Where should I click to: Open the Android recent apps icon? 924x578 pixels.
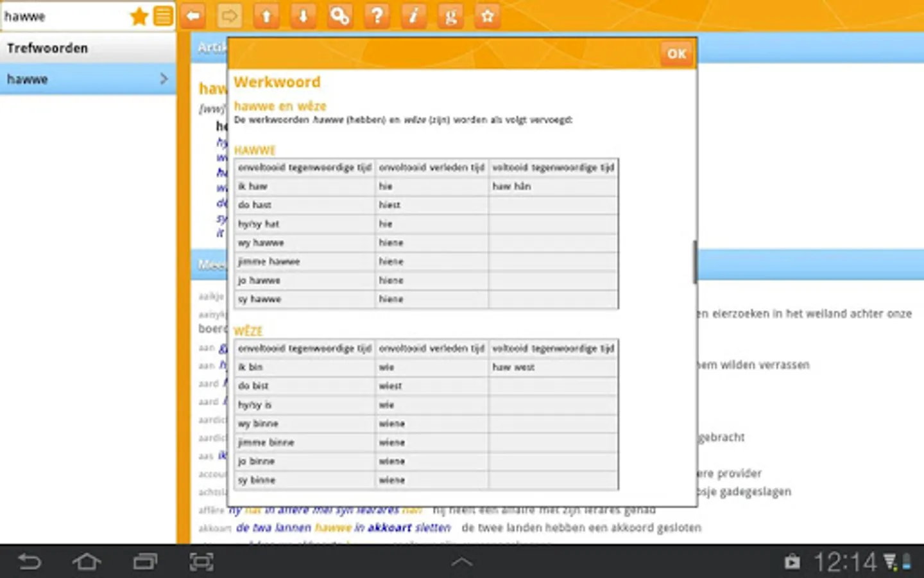click(145, 562)
